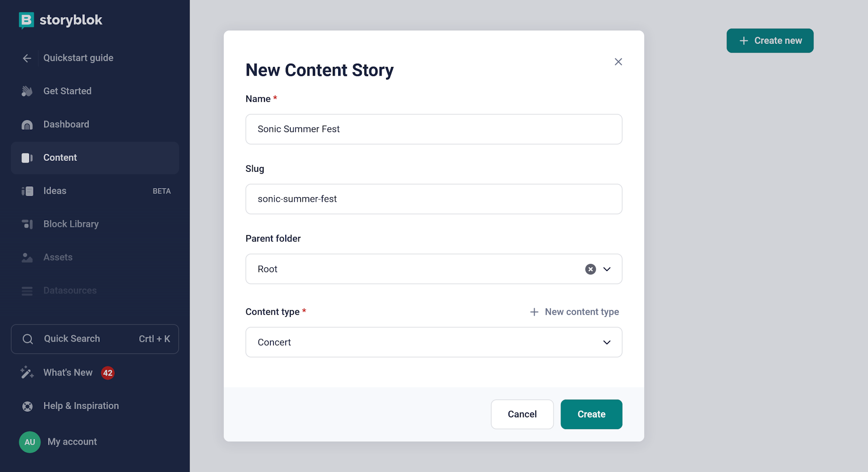Image resolution: width=868 pixels, height=472 pixels.
Task: Open the Dashboard panel icon
Action: click(27, 124)
